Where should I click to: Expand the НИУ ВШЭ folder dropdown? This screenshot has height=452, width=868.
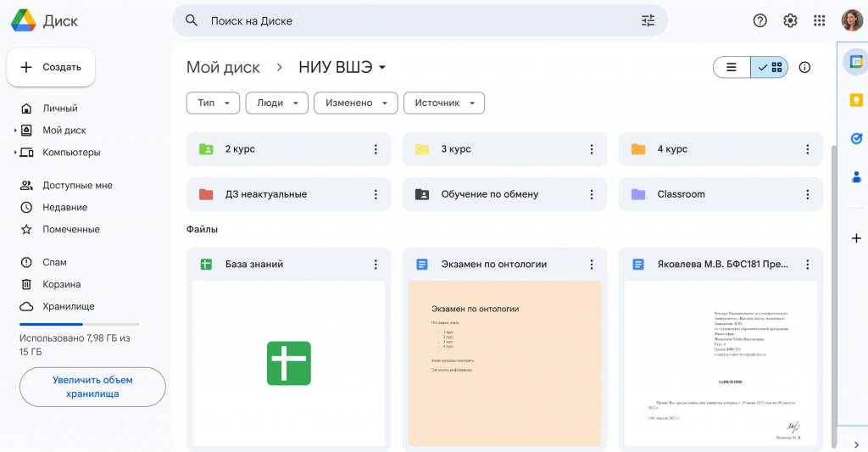tap(382, 68)
